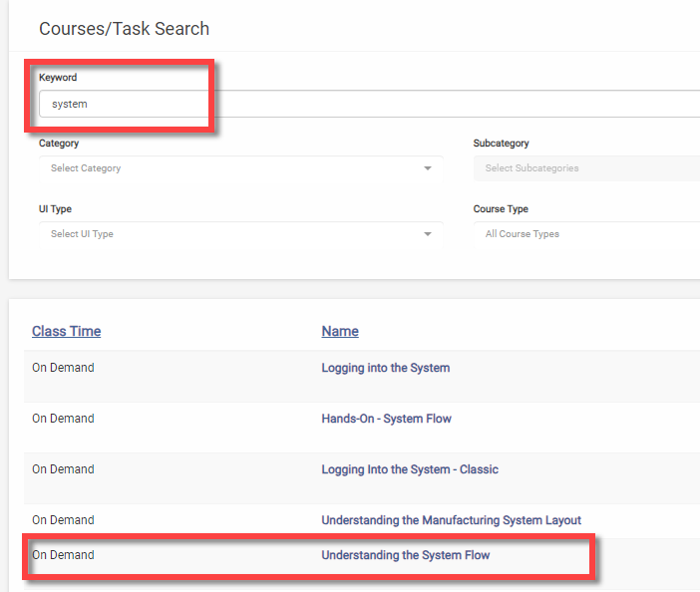Image resolution: width=700 pixels, height=592 pixels.
Task: Select the first On Demand row cell
Action: tap(63, 368)
